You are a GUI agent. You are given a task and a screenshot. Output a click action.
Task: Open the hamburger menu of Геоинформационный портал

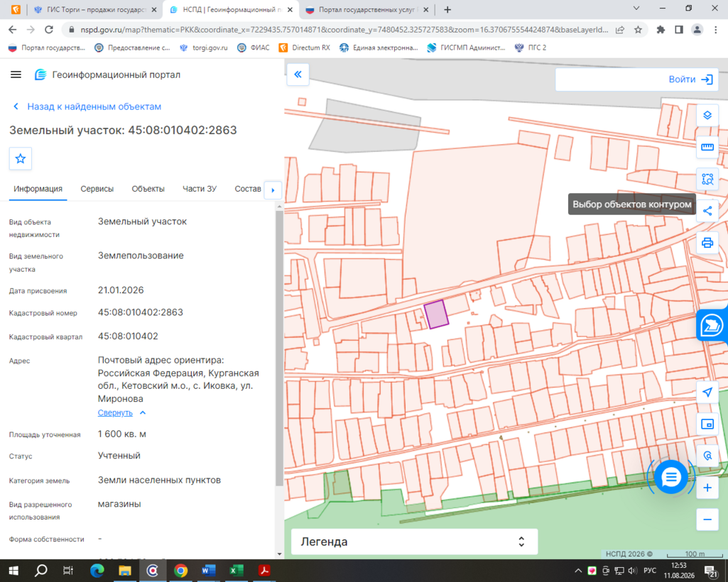16,75
